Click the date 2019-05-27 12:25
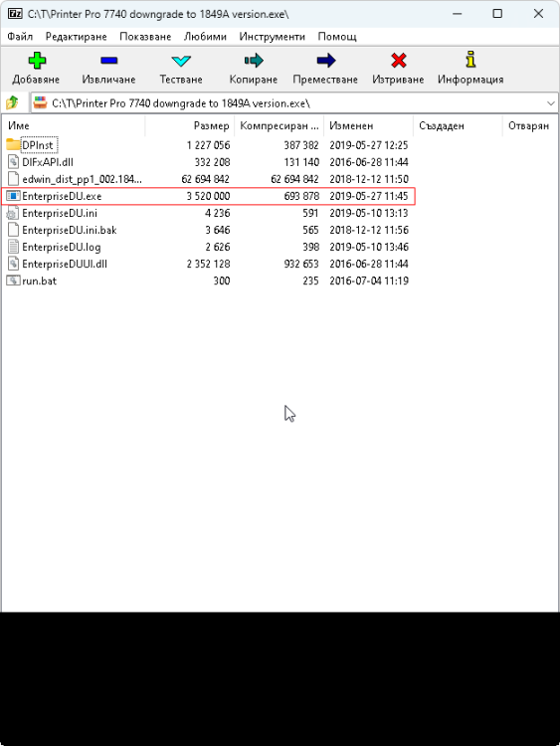 (369, 145)
